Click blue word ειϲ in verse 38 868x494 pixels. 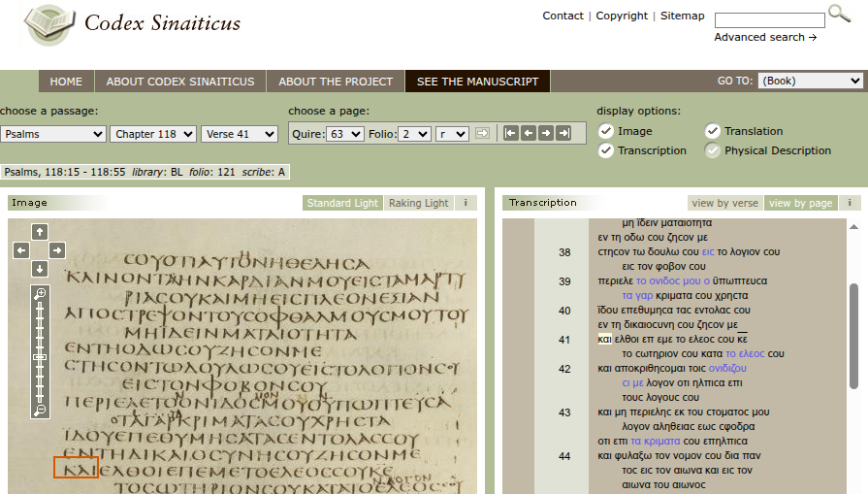point(708,252)
